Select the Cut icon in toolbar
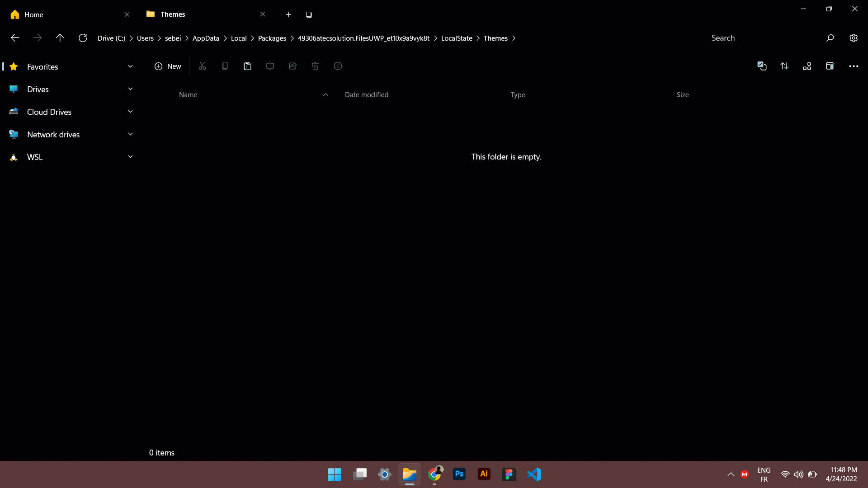868x488 pixels. coord(202,66)
